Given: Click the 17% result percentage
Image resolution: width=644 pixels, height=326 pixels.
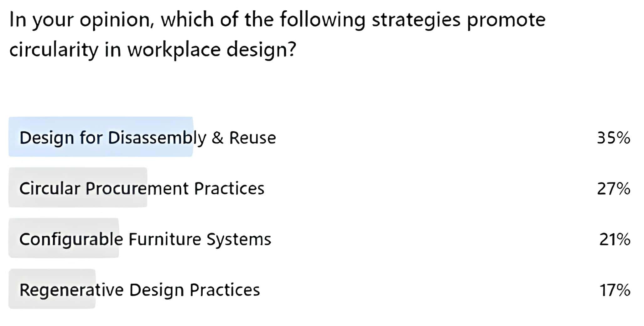Looking at the screenshot, I should pyautogui.click(x=614, y=290).
